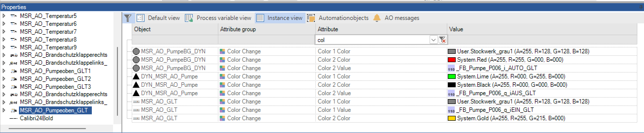Click the Process variable view icon

[x=189, y=18]
